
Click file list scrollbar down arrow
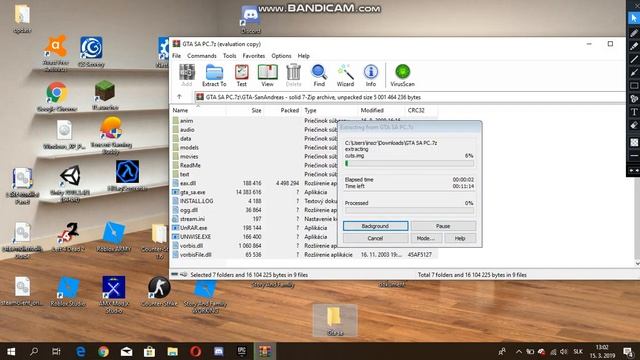[637, 264]
